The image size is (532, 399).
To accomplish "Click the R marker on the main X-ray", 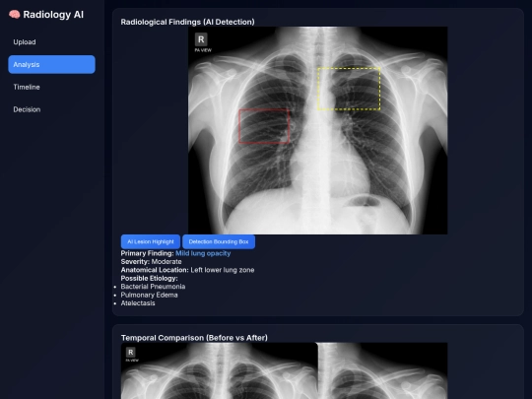I will point(201,39).
